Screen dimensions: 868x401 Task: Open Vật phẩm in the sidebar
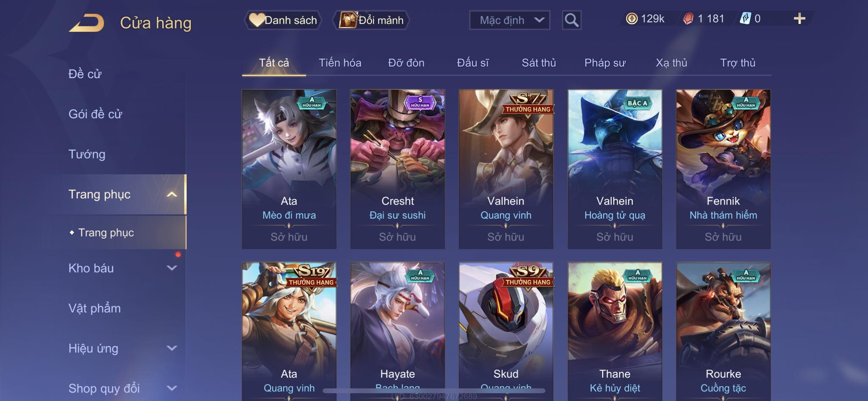pyautogui.click(x=95, y=308)
